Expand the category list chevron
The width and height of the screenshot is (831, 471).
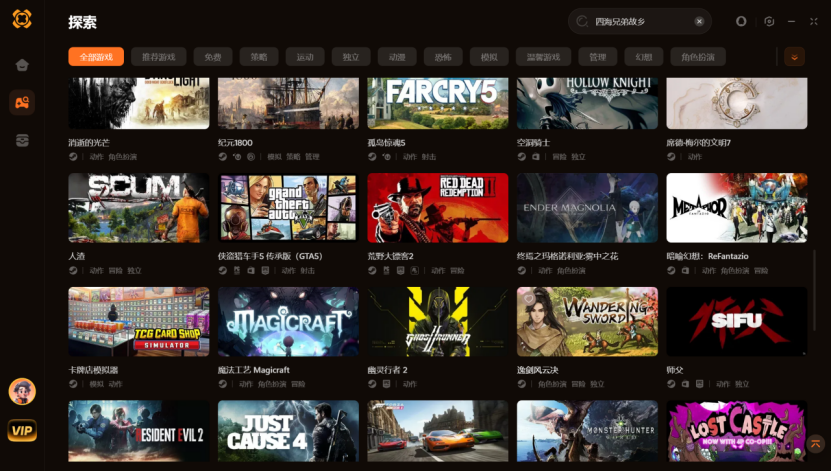coord(794,57)
